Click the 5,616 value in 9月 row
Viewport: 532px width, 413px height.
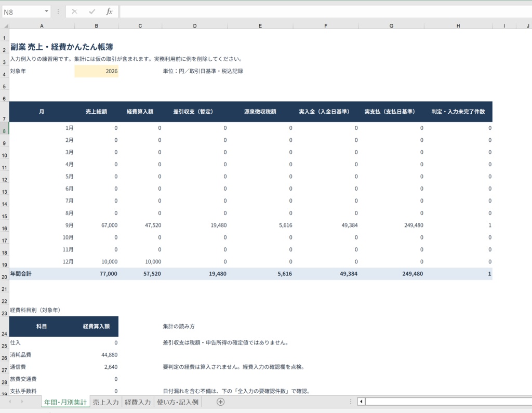click(x=260, y=225)
